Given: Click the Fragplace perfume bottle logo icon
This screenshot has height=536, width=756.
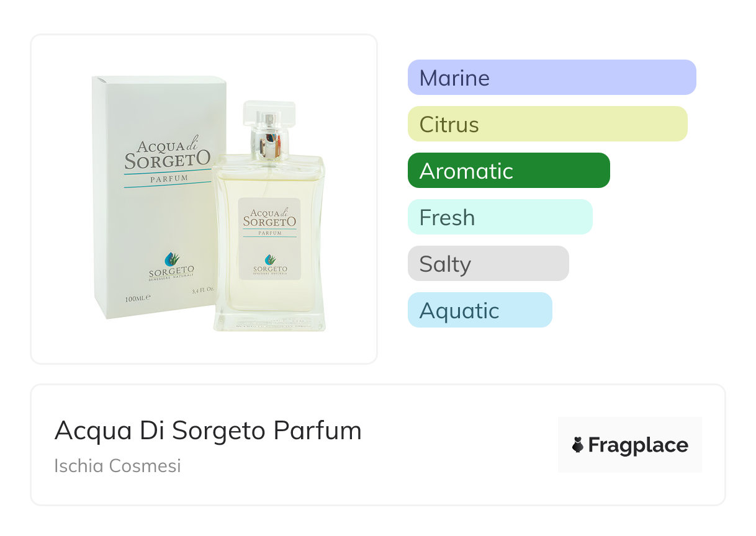Looking at the screenshot, I should (x=578, y=445).
